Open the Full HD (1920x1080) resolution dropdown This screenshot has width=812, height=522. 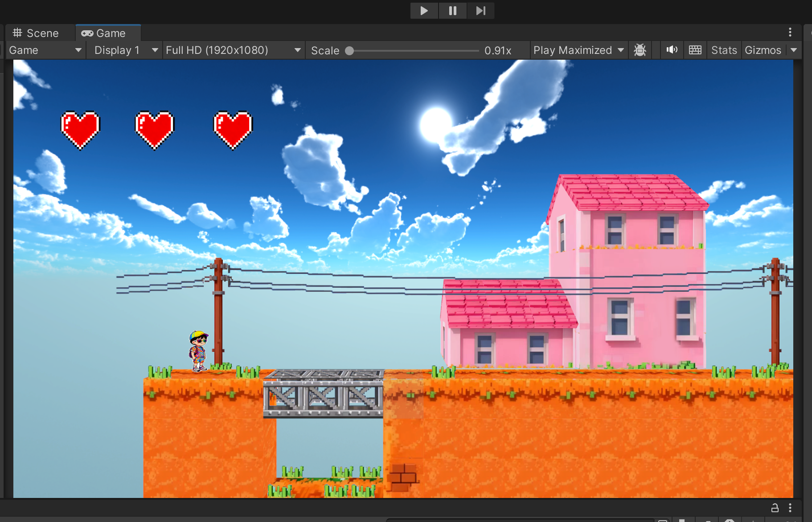tap(233, 50)
